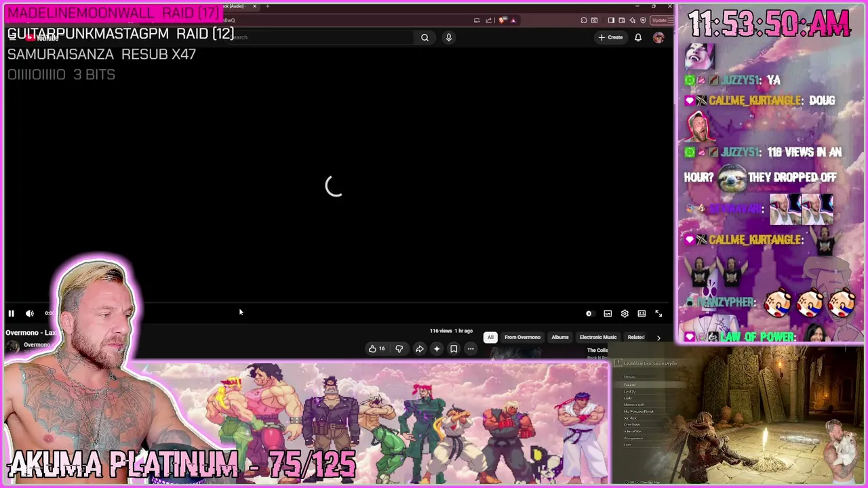Close the current browser tab
The height and width of the screenshot is (488, 868).
pyautogui.click(x=254, y=6)
